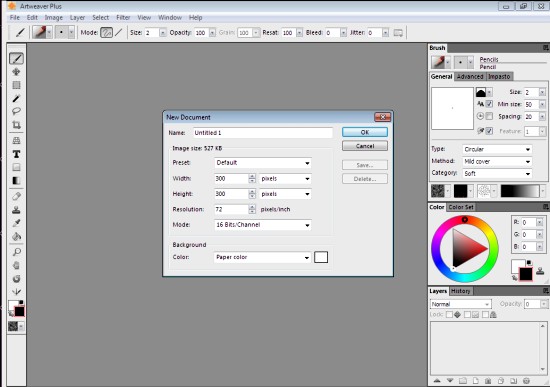Select the Brush tool in the toolbox

16,58
